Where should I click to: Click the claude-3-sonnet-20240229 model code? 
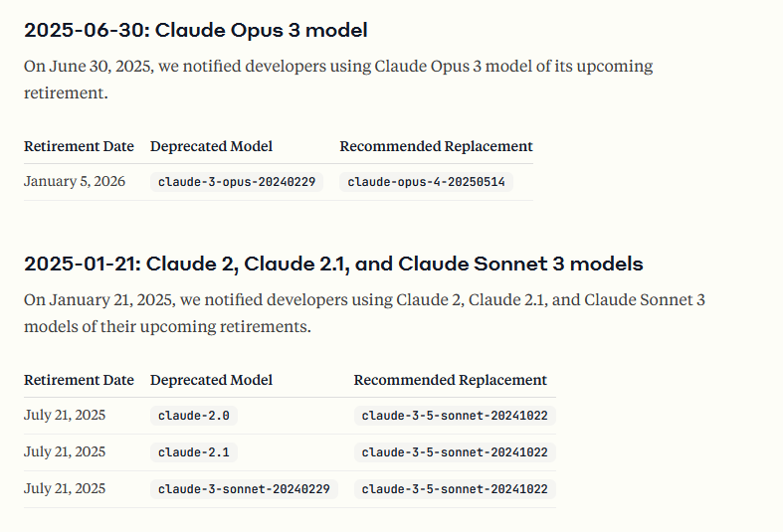[244, 489]
